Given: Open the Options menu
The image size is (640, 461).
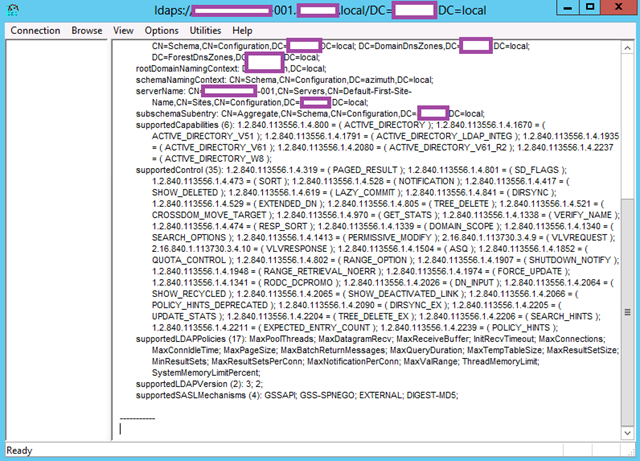Looking at the screenshot, I should 161,31.
